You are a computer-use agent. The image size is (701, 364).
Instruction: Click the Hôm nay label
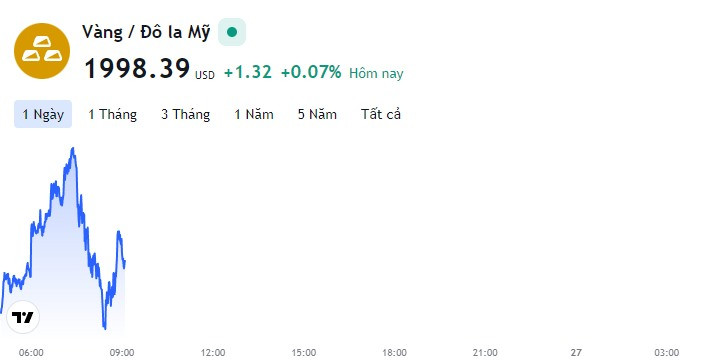pos(376,73)
